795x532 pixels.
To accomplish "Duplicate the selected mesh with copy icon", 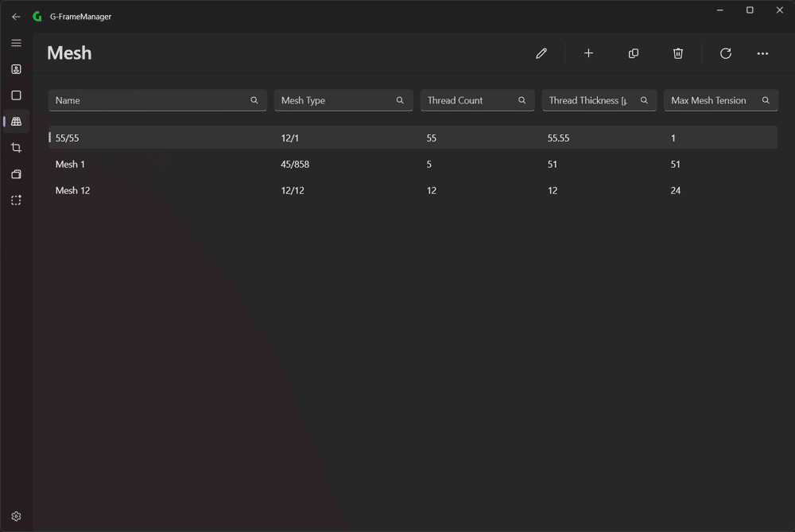I will (634, 53).
